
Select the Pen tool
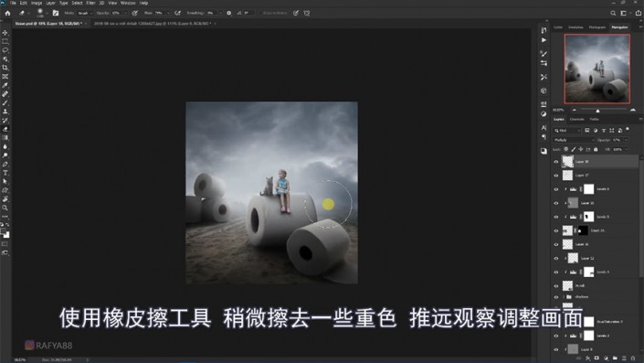(x=5, y=164)
